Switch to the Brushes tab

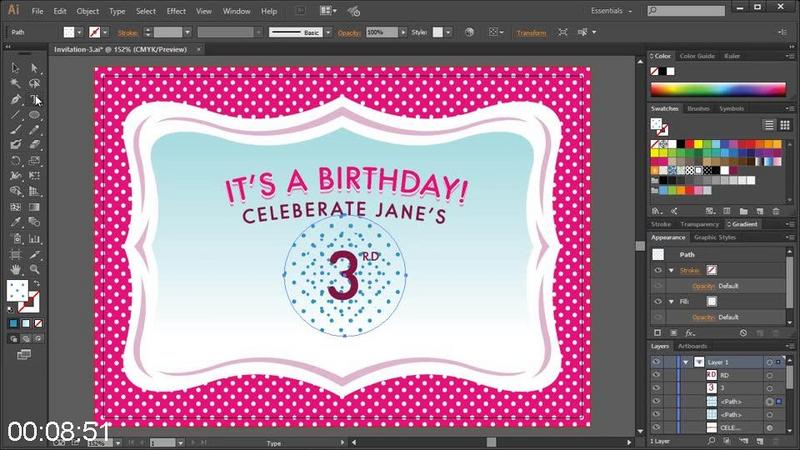(698, 109)
